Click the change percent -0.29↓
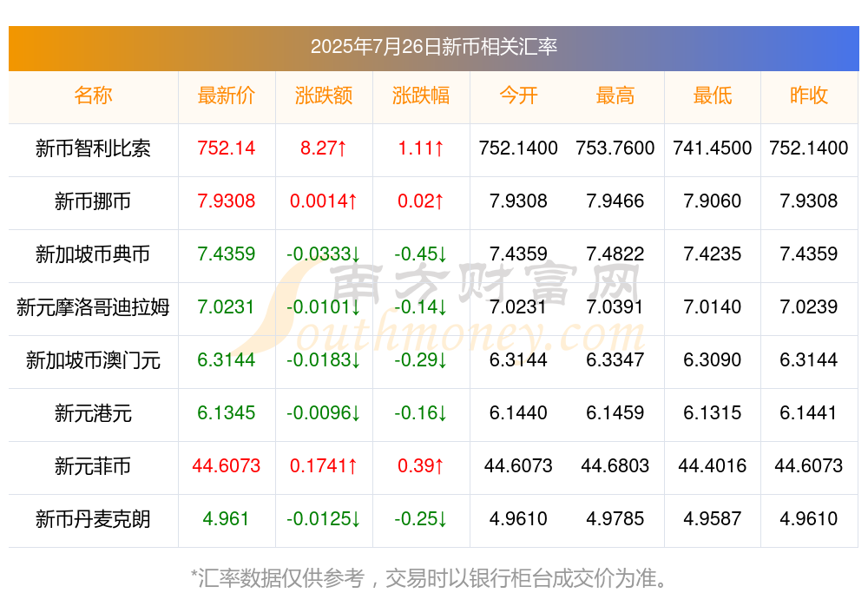 pyautogui.click(x=421, y=360)
